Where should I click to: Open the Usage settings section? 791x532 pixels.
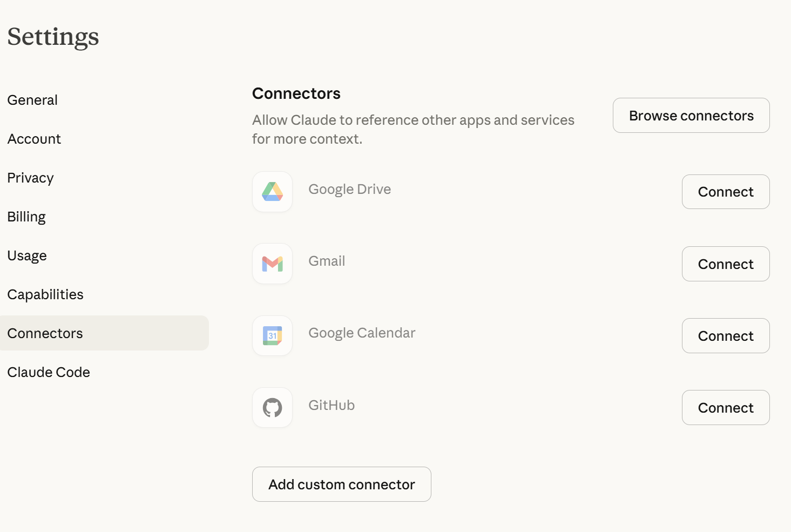27,255
